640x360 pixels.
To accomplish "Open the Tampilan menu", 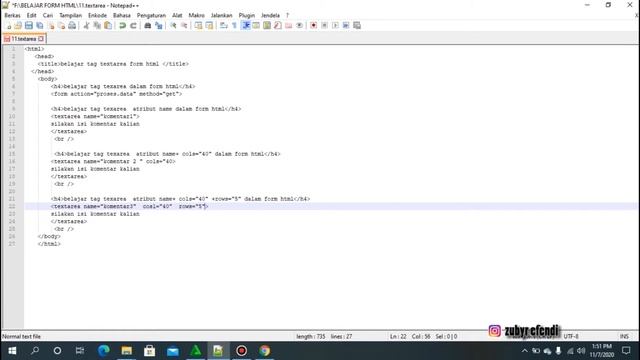I will (71, 15).
